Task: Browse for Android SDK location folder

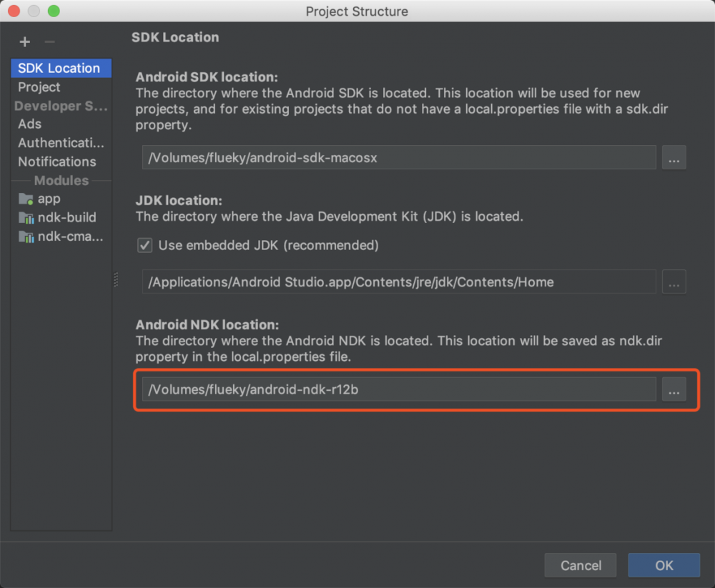Action: click(674, 158)
